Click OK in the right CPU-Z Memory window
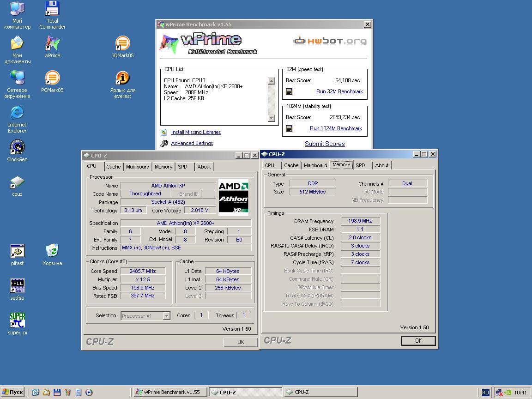This screenshot has height=399, width=532. click(x=418, y=341)
